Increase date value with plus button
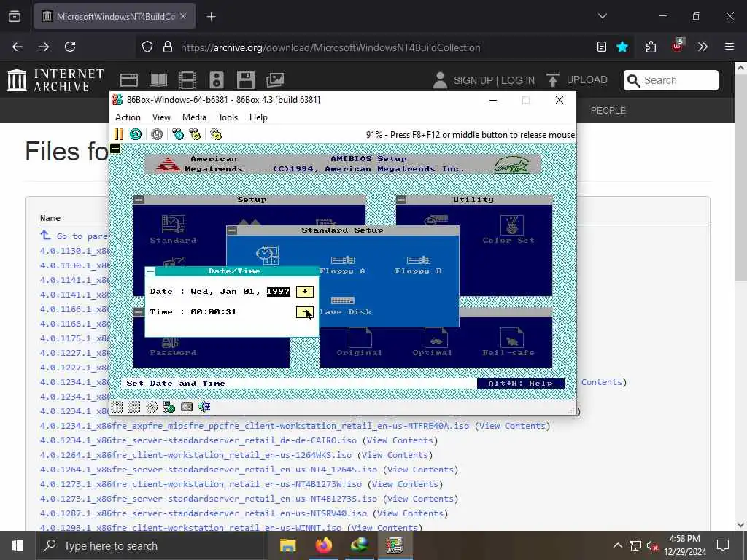Image resolution: width=747 pixels, height=560 pixels. point(305,292)
